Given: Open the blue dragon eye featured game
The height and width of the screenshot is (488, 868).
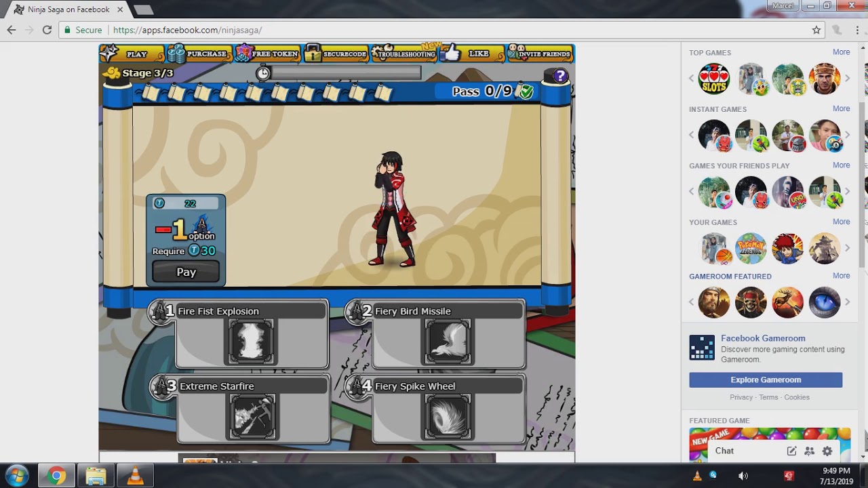Looking at the screenshot, I should 825,302.
